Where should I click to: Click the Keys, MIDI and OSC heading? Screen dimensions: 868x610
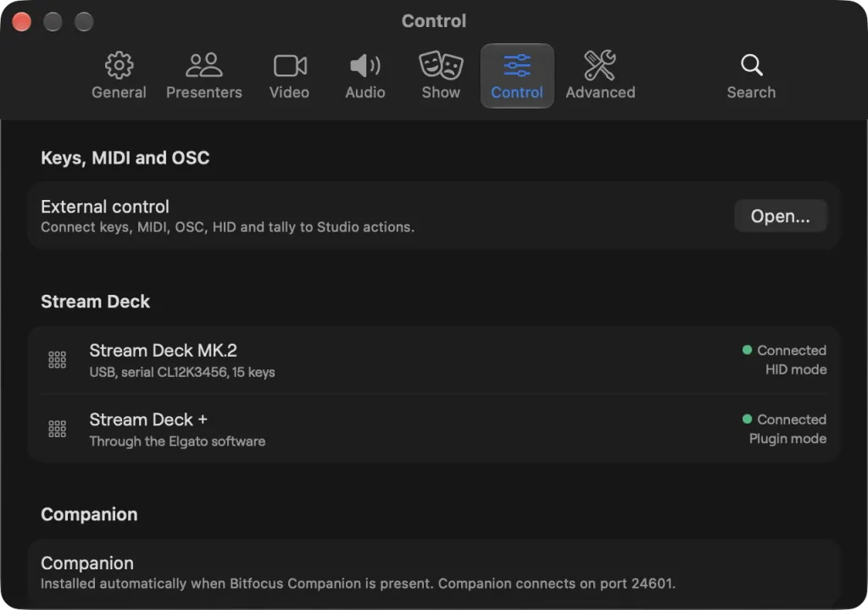(125, 158)
